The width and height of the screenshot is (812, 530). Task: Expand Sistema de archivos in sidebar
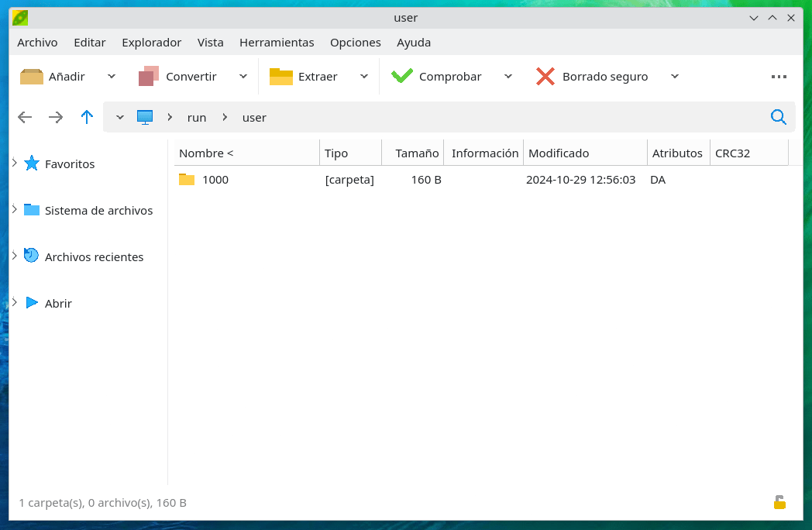tap(15, 210)
